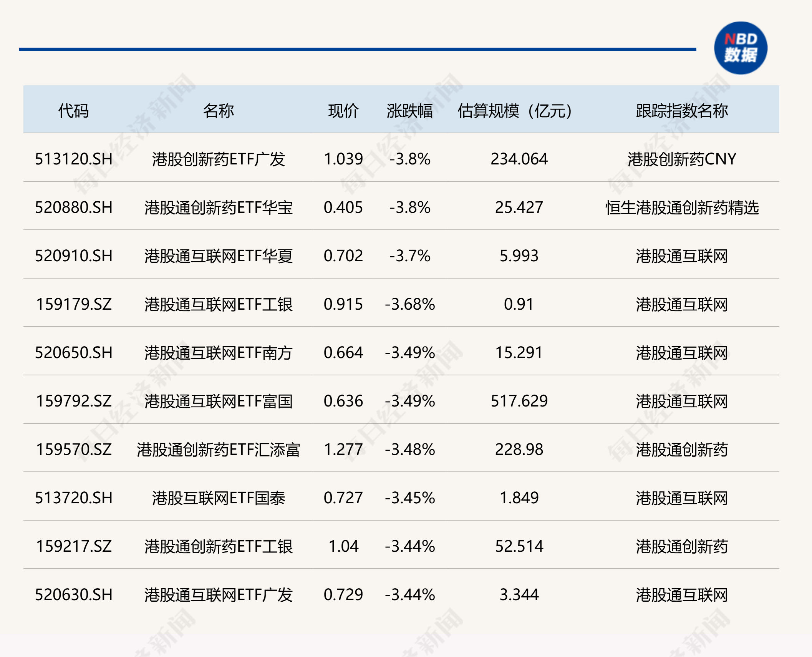Click price 1.04

[343, 546]
